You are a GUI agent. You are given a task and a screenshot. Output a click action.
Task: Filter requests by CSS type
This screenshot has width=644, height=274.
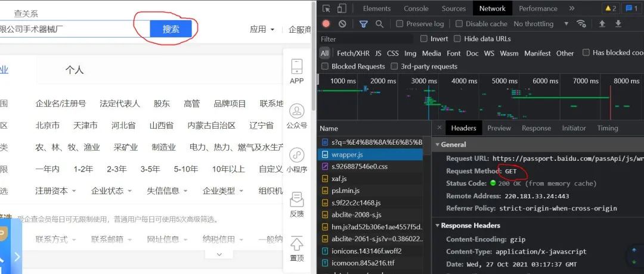click(x=392, y=54)
